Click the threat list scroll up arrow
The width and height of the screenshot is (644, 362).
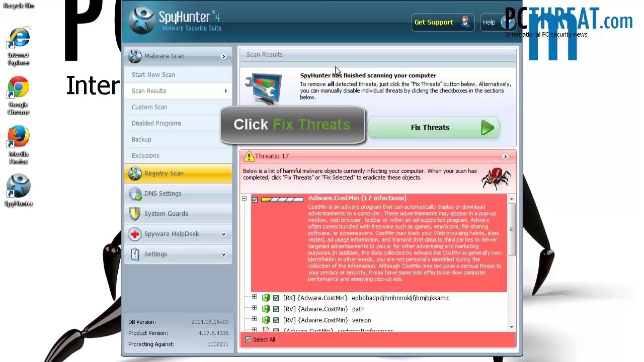tap(511, 199)
